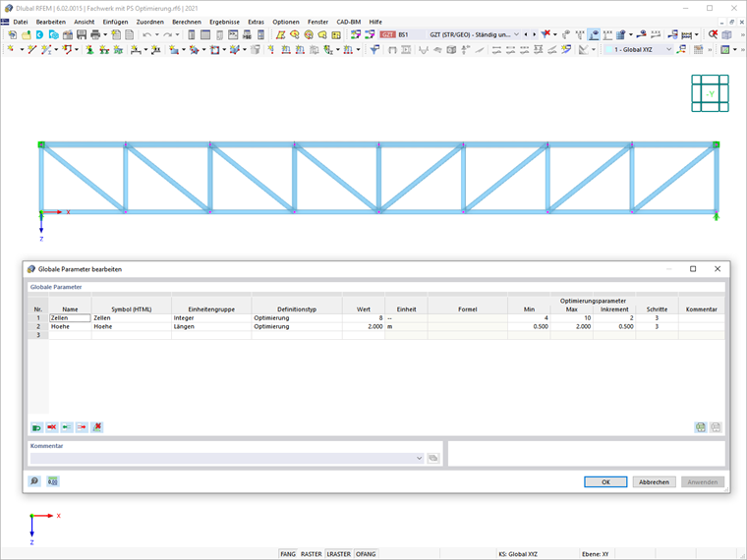Click the Anwenden button
Screen dimensions: 747x560
click(702, 482)
